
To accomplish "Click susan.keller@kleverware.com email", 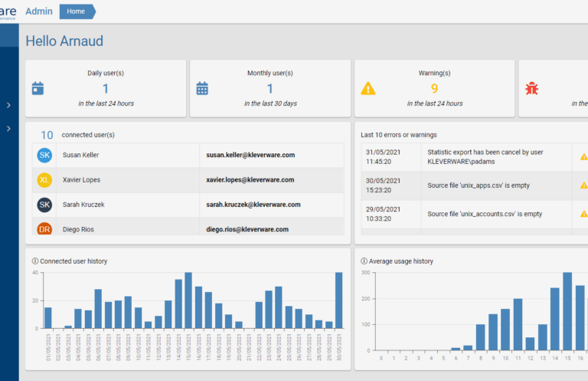I will [x=250, y=155].
